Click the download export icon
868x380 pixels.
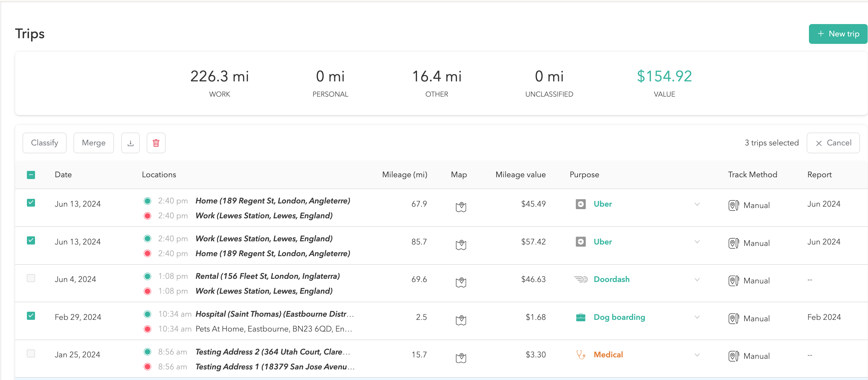point(131,143)
